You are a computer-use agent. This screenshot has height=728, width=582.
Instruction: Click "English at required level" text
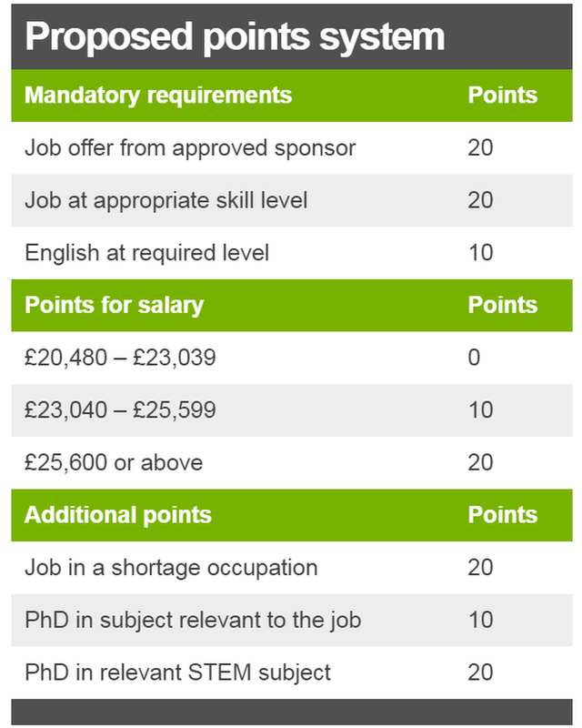(x=146, y=252)
